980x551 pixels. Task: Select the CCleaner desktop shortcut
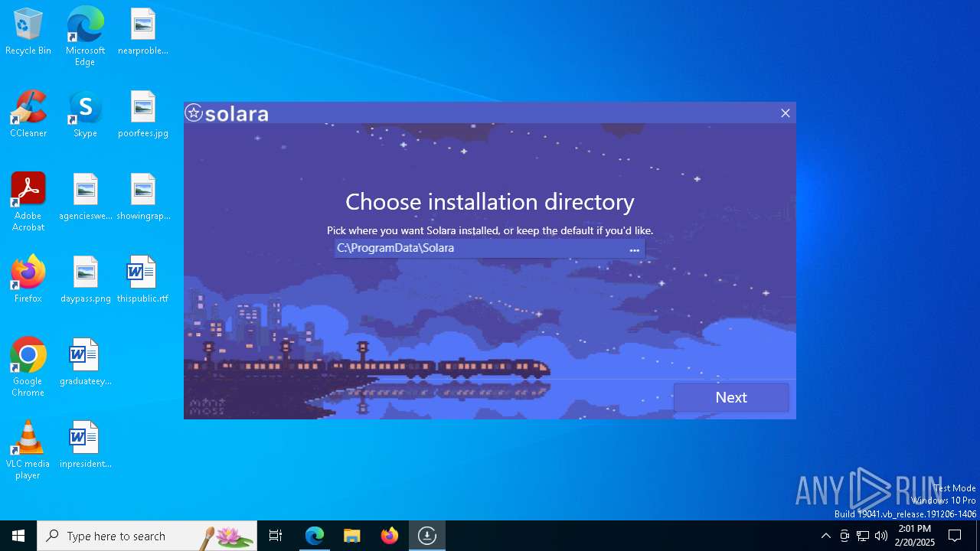point(28,115)
